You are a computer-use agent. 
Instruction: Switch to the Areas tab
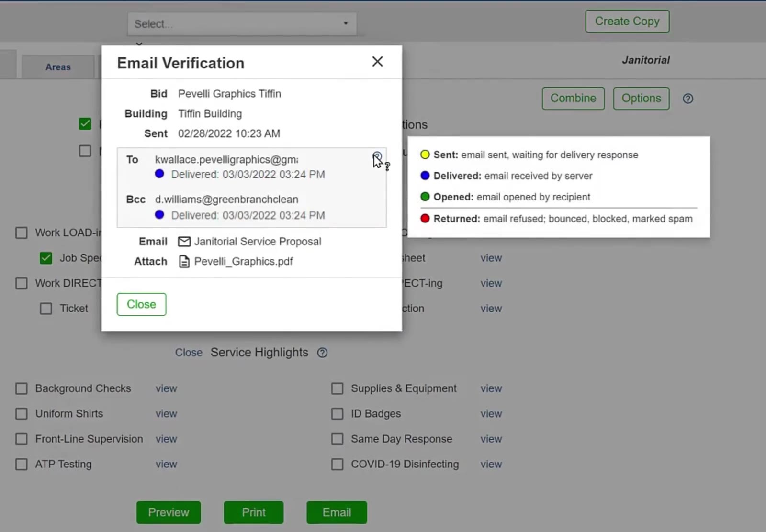click(x=58, y=67)
